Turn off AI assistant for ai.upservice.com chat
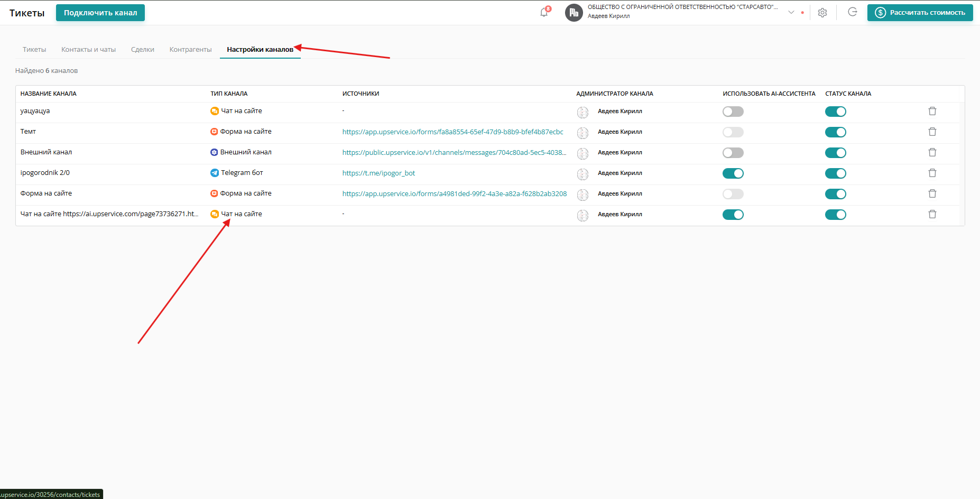This screenshot has width=980, height=499. (x=733, y=215)
